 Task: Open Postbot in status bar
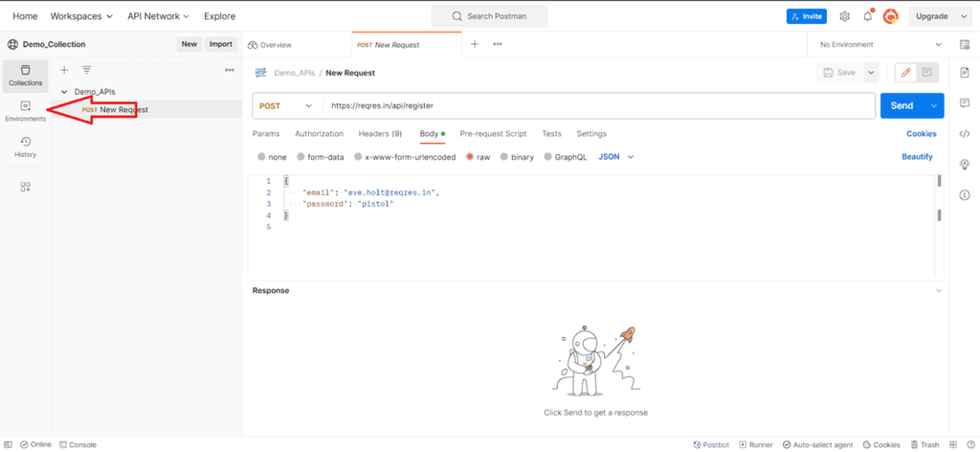711,444
